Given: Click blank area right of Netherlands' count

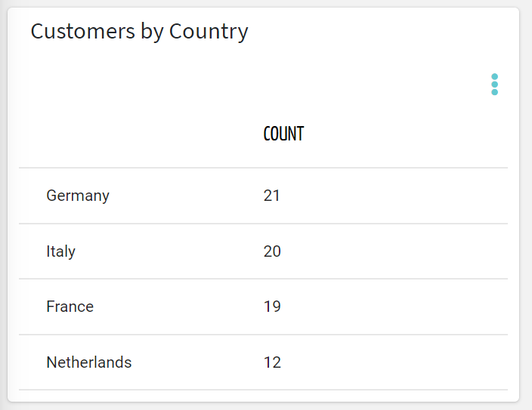Looking at the screenshot, I should click(394, 362).
